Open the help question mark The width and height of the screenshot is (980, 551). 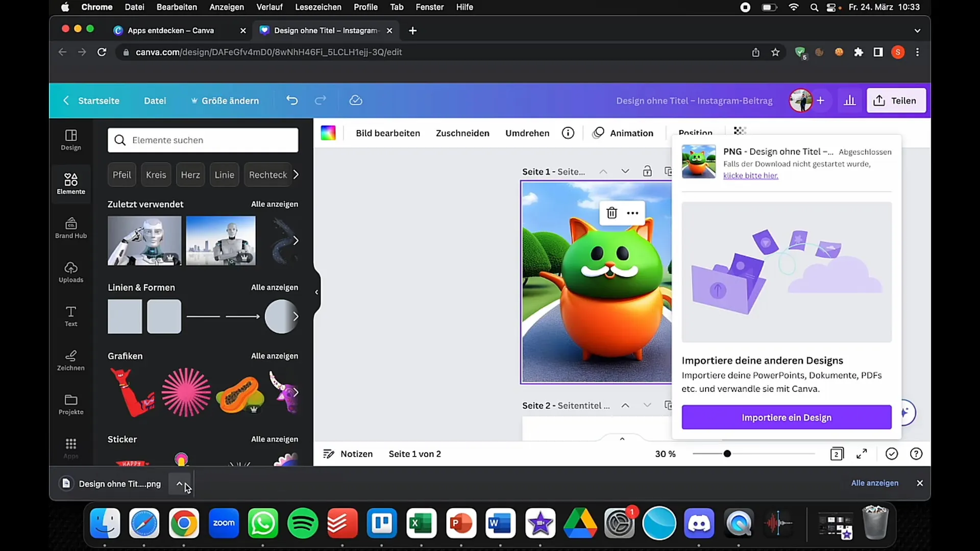coord(916,454)
